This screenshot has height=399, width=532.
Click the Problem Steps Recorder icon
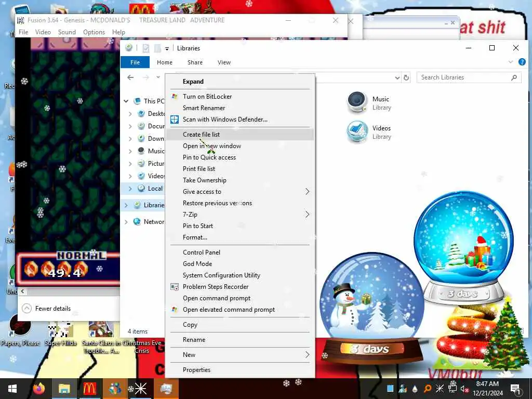click(x=175, y=287)
